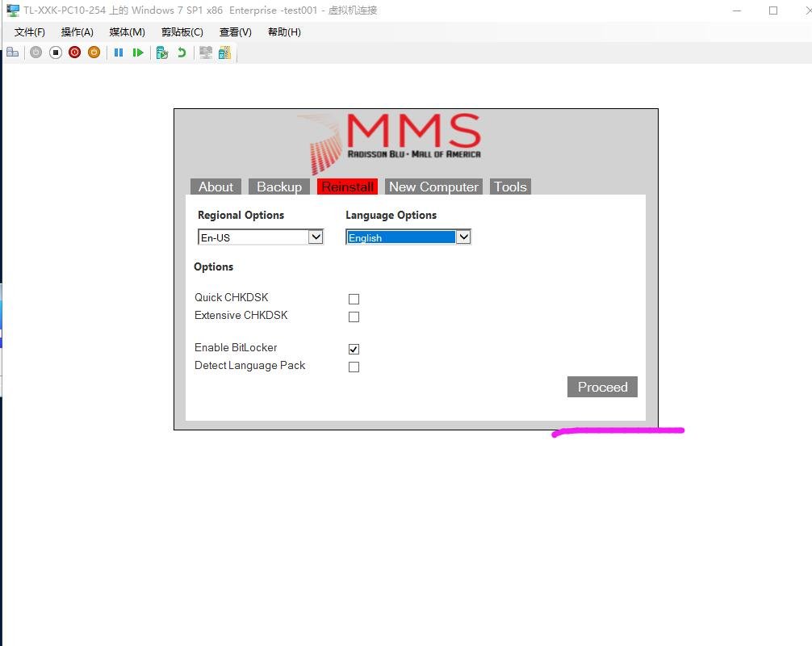
Task: Tick the Detect Language Pack checkbox
Action: pyautogui.click(x=354, y=367)
